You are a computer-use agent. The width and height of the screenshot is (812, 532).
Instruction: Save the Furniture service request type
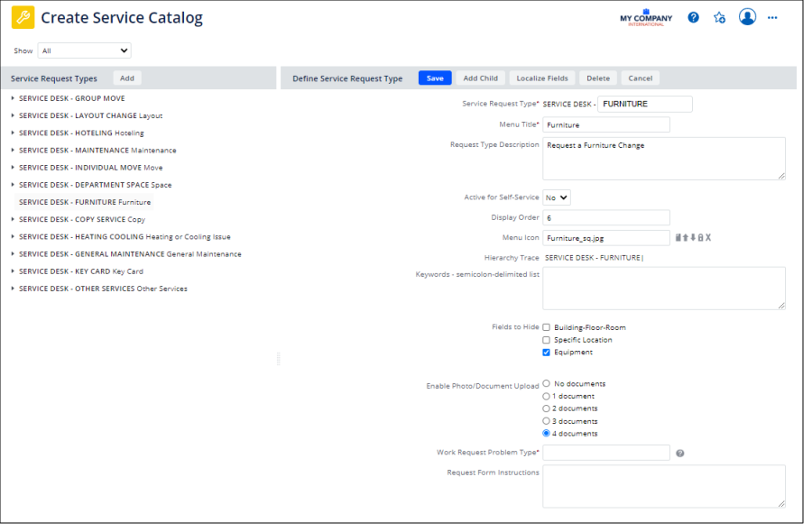[x=434, y=78]
